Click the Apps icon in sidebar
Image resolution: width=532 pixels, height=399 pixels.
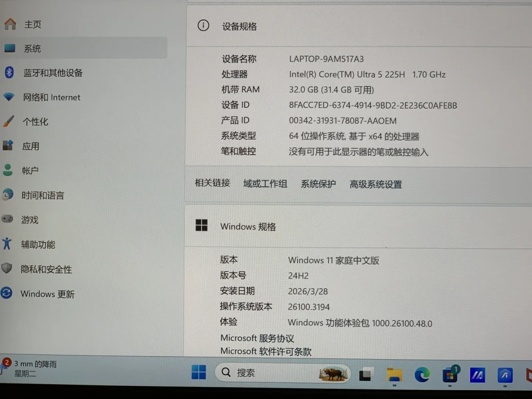pyautogui.click(x=8, y=145)
